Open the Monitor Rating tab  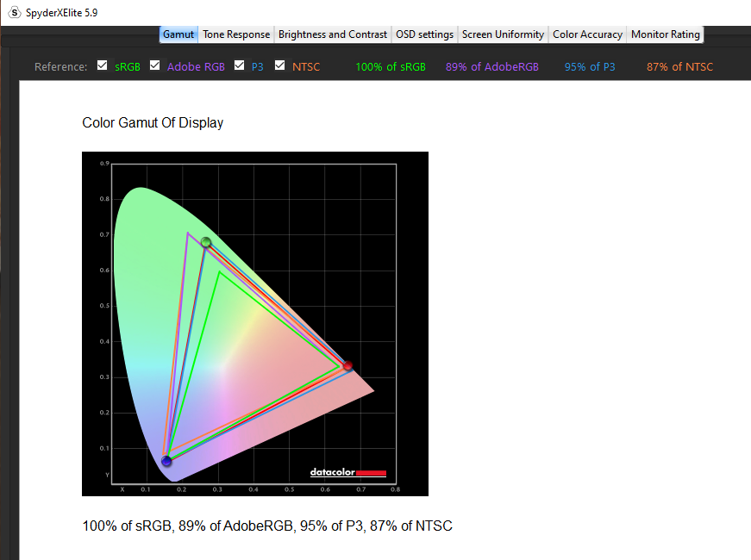coord(665,34)
